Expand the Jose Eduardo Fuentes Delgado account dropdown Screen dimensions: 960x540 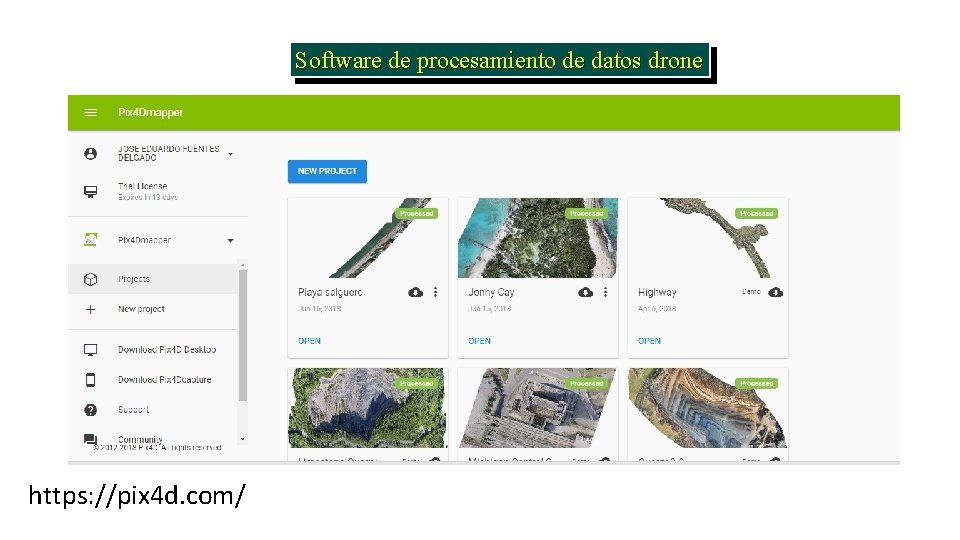pyautogui.click(x=230, y=154)
